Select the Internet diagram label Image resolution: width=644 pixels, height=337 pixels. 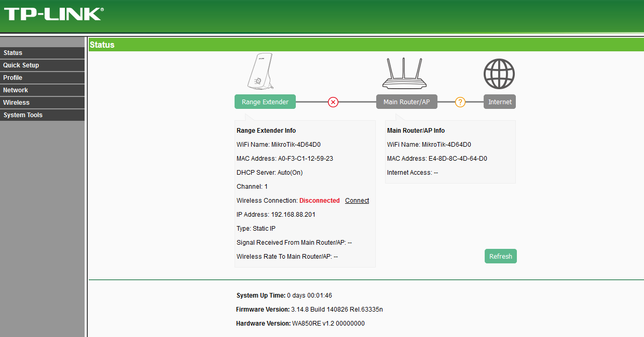point(500,102)
